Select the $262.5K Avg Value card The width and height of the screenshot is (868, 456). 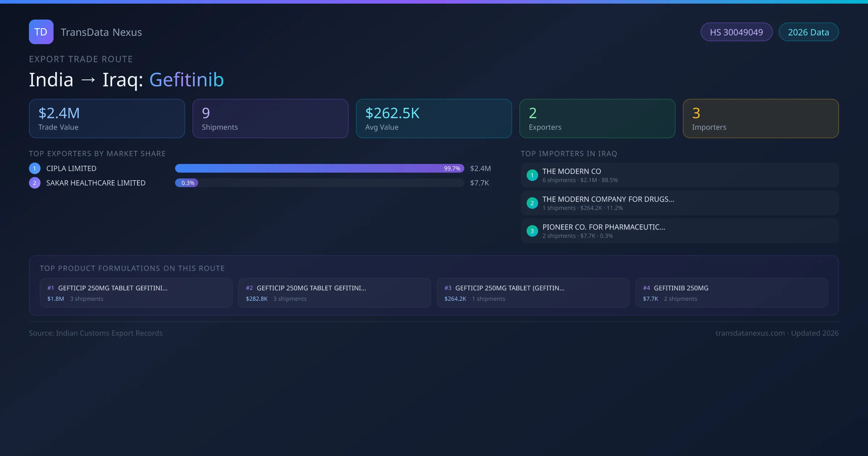click(x=434, y=119)
